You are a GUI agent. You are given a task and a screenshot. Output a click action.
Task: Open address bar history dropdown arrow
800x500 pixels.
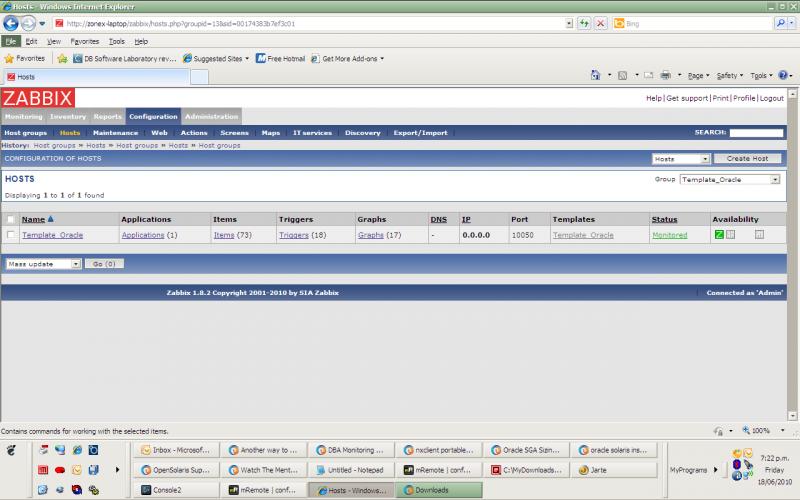tap(569, 23)
